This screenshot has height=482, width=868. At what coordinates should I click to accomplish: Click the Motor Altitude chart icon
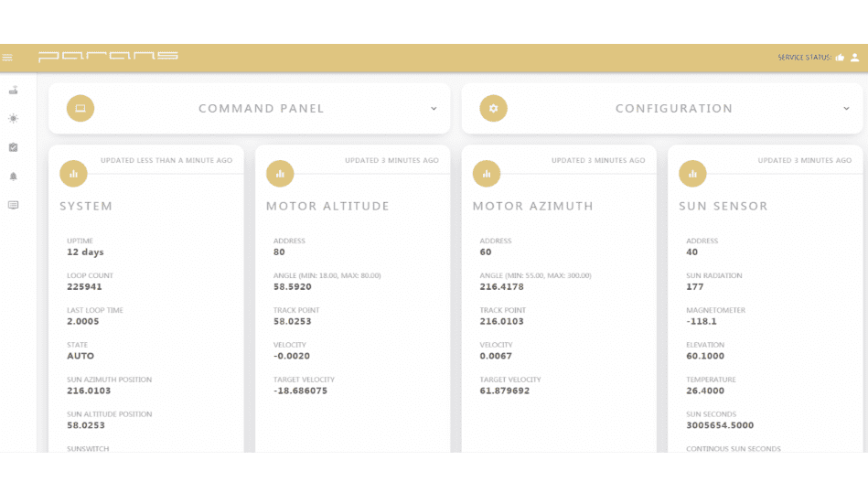(x=280, y=173)
